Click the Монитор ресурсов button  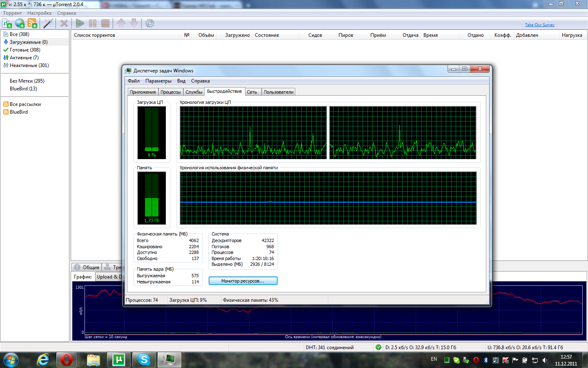pos(243,281)
